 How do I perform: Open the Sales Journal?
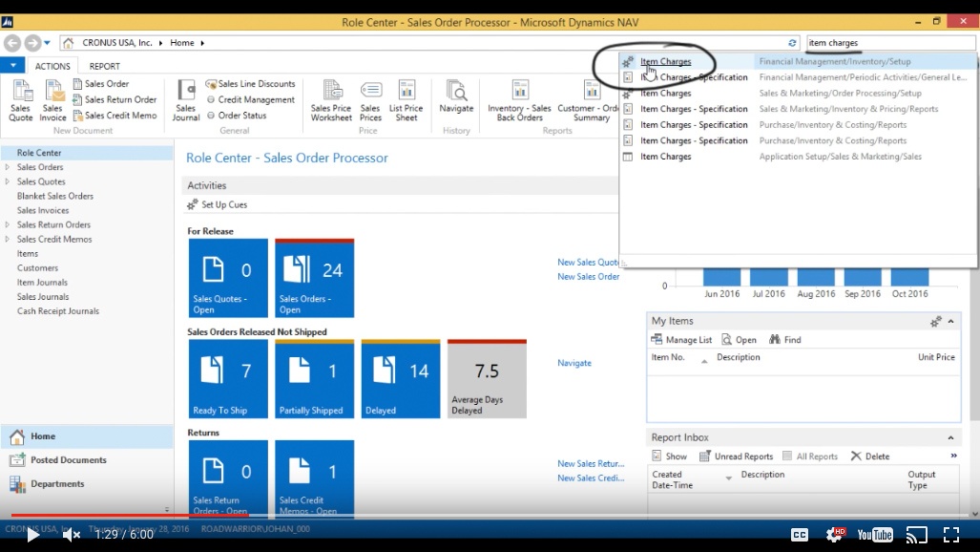click(186, 101)
